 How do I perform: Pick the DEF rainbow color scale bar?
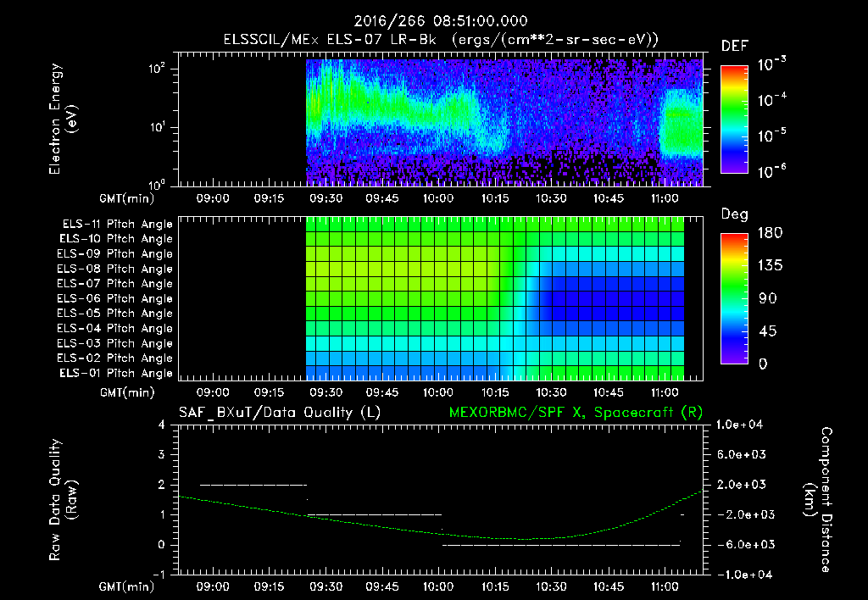734,119
